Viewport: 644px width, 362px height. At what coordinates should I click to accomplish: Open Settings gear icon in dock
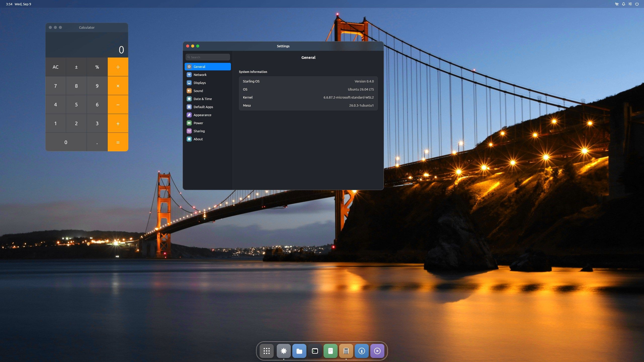[284, 351]
